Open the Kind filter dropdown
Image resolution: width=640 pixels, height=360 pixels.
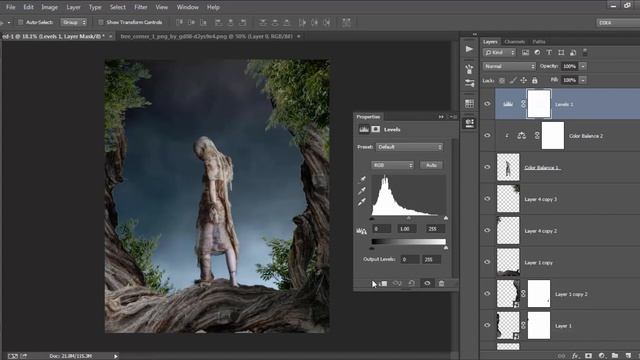point(499,53)
